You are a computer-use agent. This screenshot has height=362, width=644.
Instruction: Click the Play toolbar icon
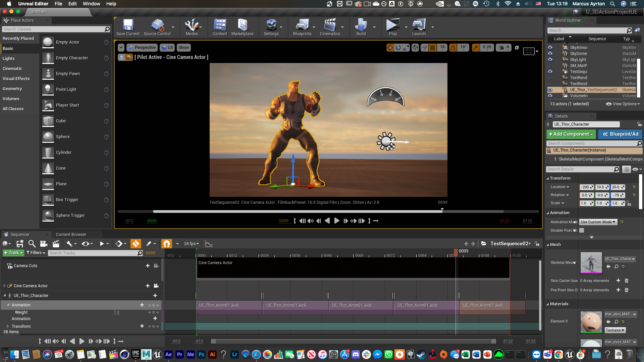393,27
